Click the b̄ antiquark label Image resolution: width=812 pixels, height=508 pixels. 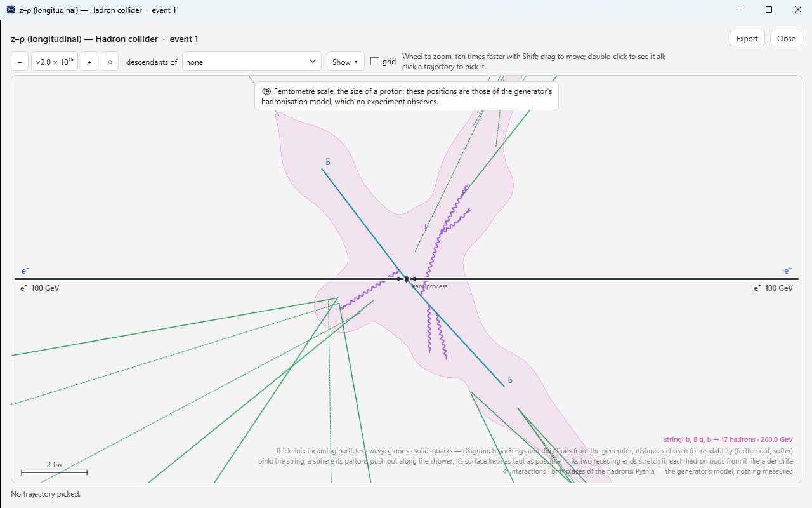328,163
